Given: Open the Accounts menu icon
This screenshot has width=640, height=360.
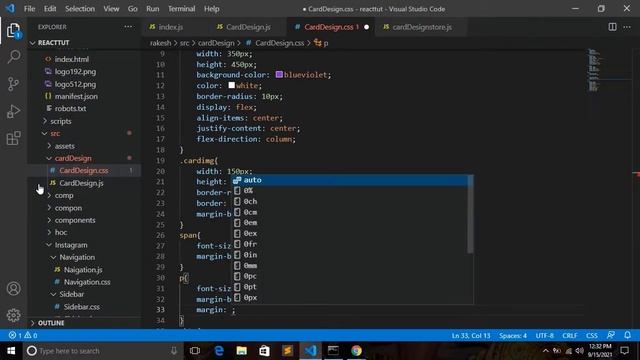Looking at the screenshot, I should click(13, 289).
